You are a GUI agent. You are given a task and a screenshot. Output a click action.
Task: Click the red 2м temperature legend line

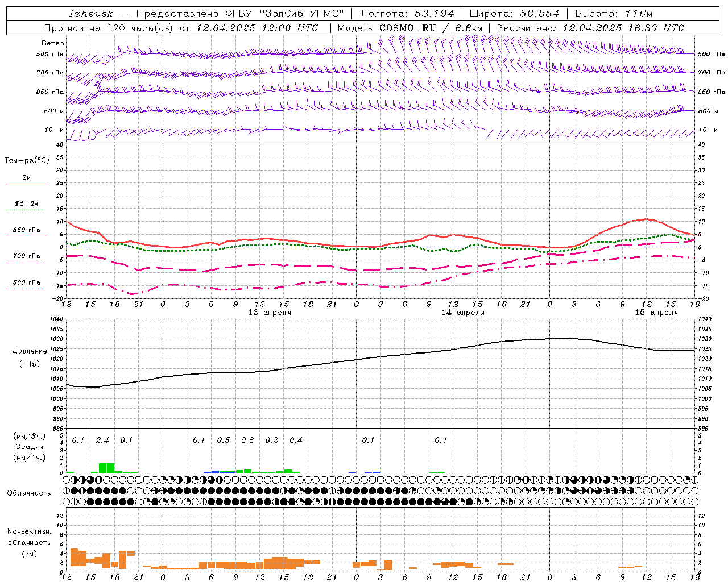pyautogui.click(x=26, y=184)
